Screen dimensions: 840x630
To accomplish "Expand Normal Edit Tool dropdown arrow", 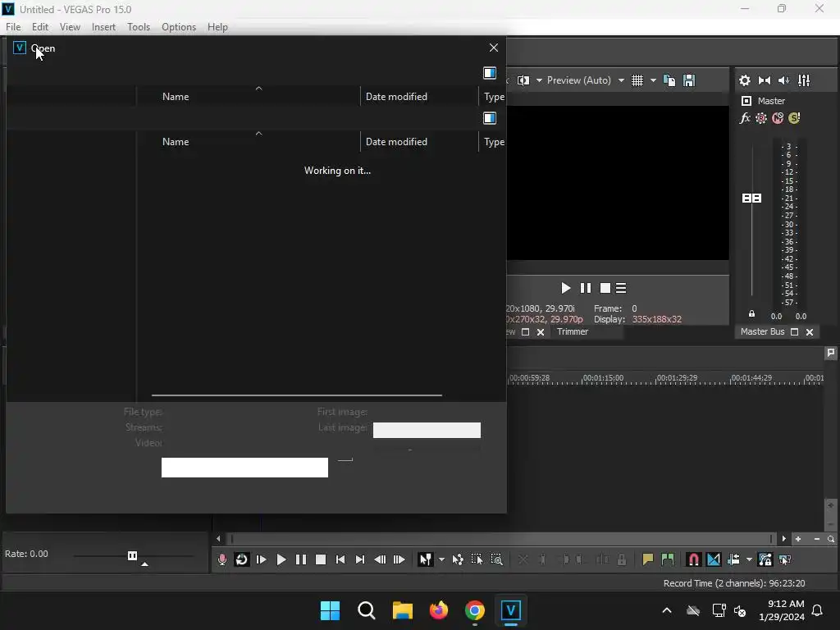I will tap(441, 559).
